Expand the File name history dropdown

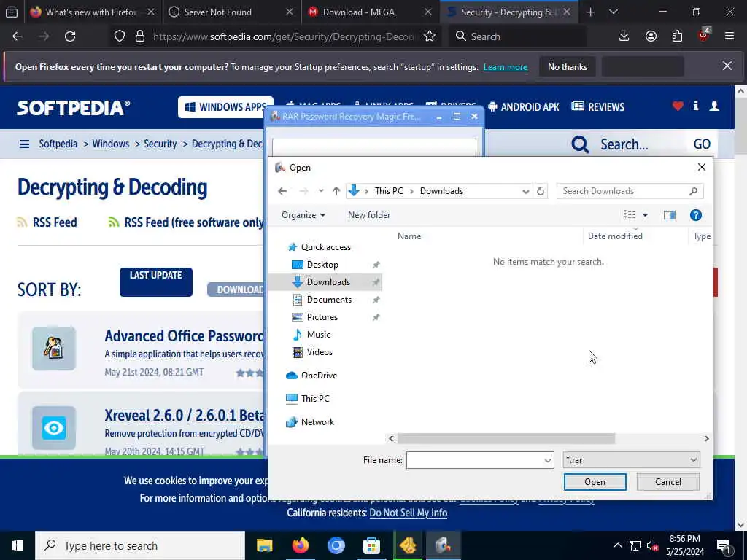[547, 460]
